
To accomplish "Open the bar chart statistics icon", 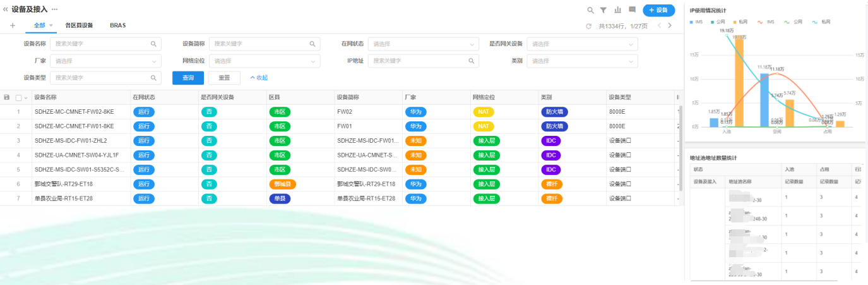I will pyautogui.click(x=618, y=10).
